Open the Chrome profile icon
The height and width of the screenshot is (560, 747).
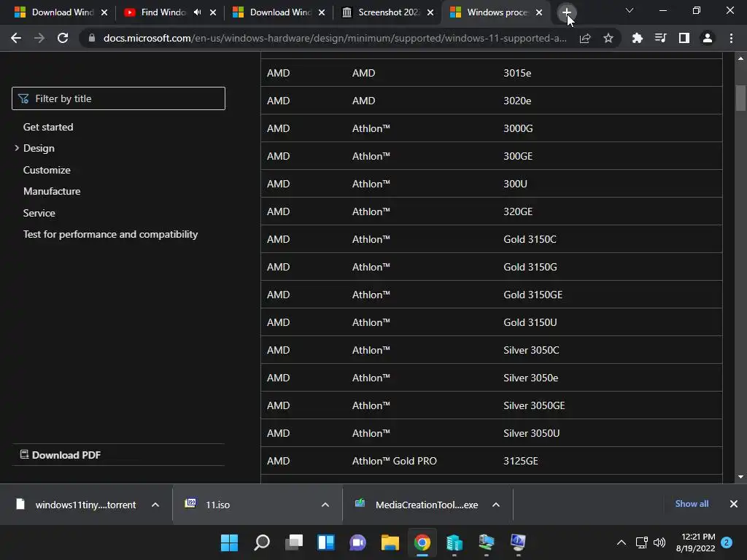coord(708,38)
